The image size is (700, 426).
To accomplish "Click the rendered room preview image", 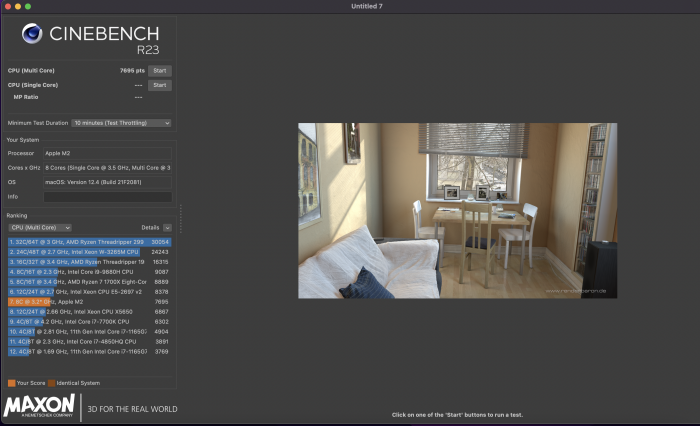I will click(458, 211).
